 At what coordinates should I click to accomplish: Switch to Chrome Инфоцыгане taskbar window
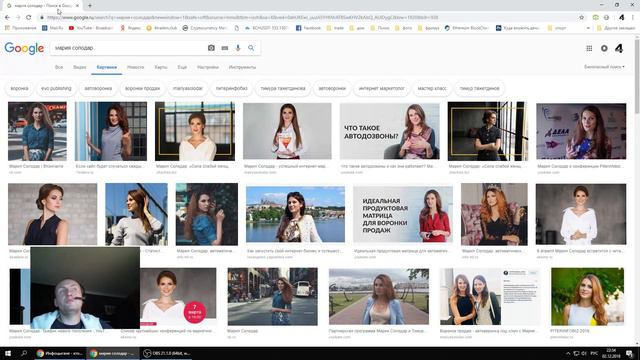60,353
